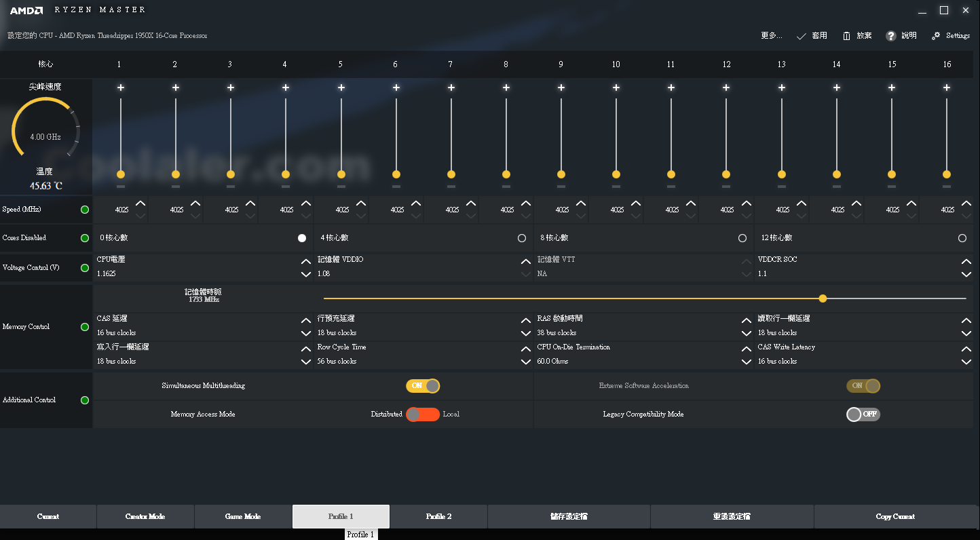Click the plus icon above core 16
Image resolution: width=980 pixels, height=540 pixels.
pyautogui.click(x=947, y=88)
